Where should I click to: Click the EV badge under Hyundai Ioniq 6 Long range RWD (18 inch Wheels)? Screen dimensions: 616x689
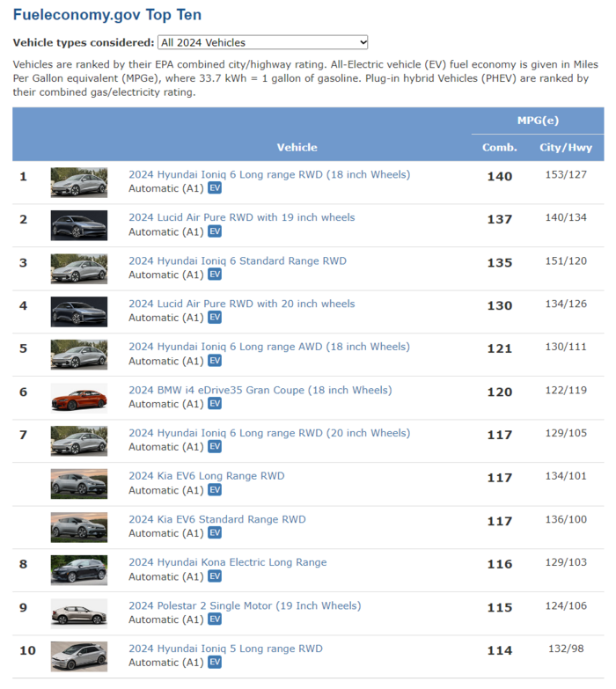pyautogui.click(x=215, y=188)
